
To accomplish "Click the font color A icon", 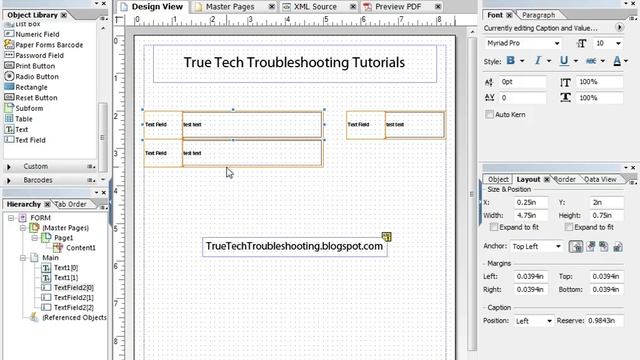I will [617, 61].
